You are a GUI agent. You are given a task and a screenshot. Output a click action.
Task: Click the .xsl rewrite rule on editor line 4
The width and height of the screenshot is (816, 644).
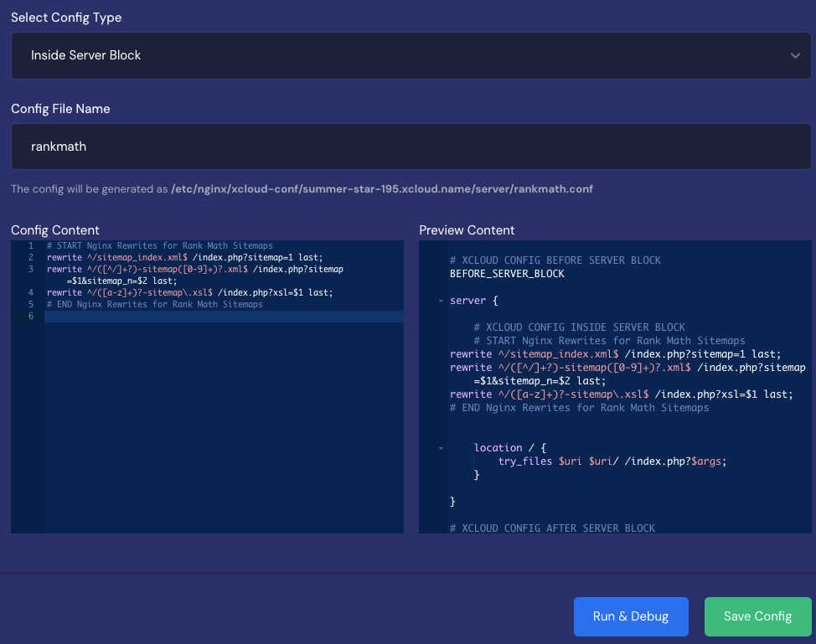coord(189,293)
